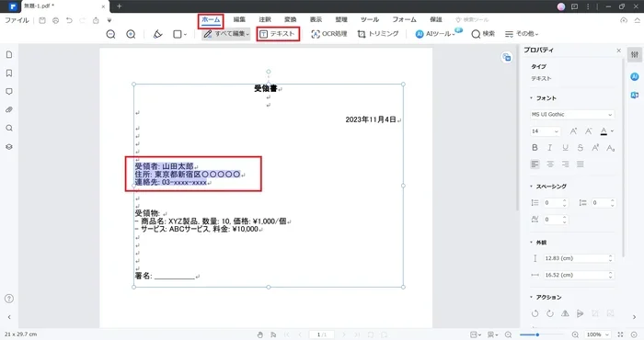644x340 pixels.
Task: Click the print icon in quick access bar
Action: (55, 20)
